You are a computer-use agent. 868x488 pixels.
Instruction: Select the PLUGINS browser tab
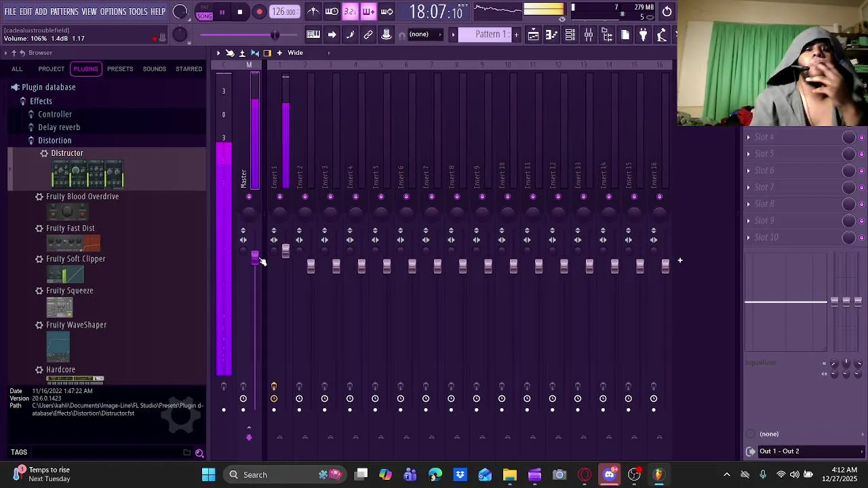tap(85, 68)
